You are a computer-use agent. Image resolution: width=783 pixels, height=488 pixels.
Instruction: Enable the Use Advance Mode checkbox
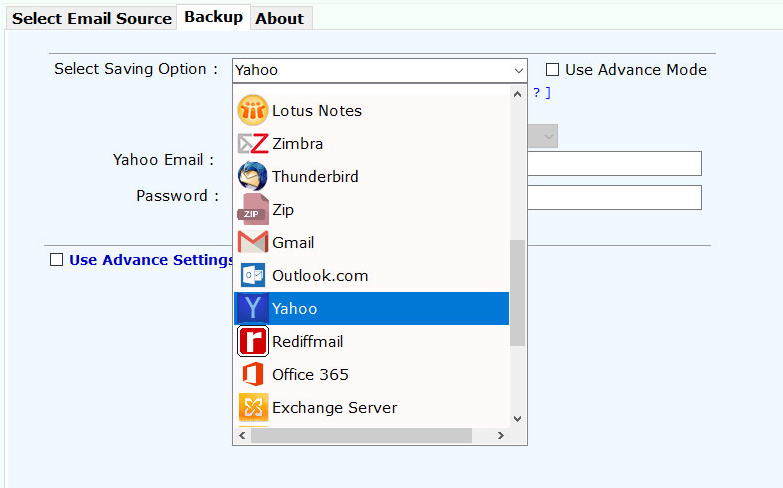(x=552, y=70)
